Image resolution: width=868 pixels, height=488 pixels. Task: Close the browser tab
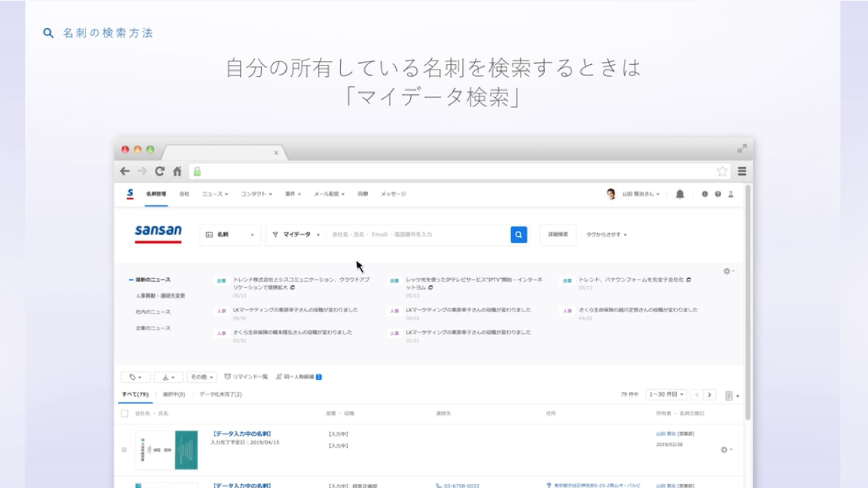tap(276, 153)
